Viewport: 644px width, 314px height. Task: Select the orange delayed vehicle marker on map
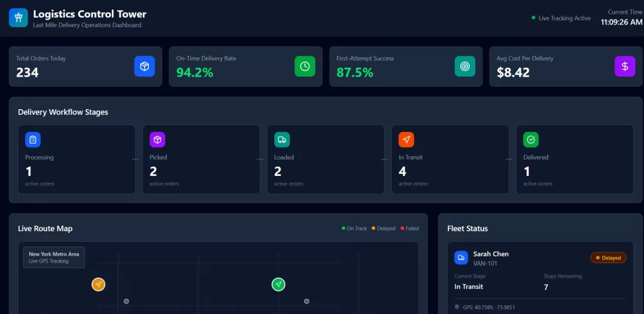98,284
